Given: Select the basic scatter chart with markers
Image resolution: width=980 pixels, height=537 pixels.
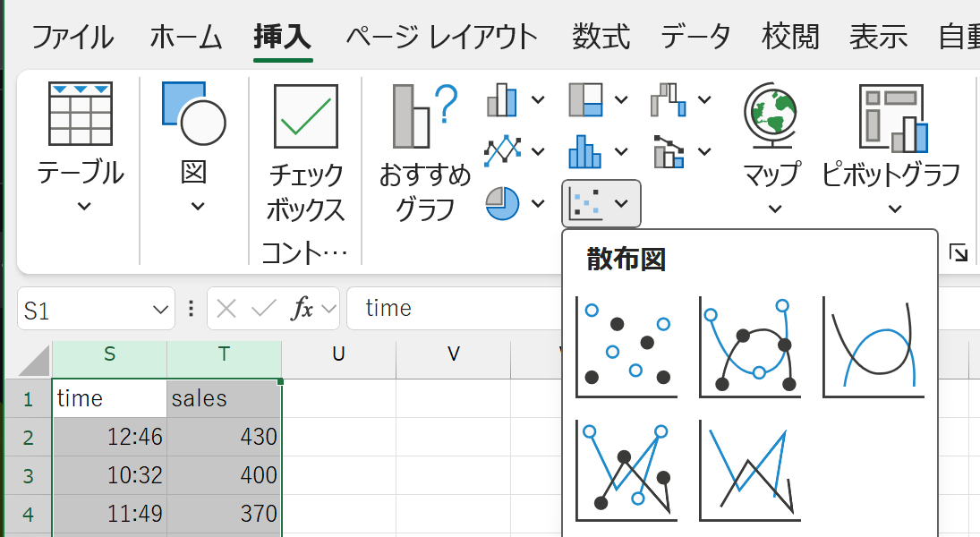Looking at the screenshot, I should pyautogui.click(x=626, y=347).
